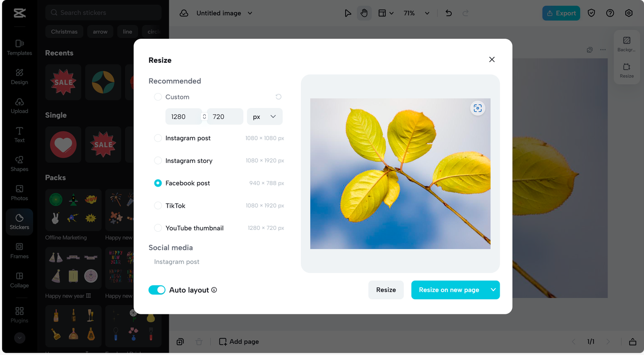The image size is (644, 355).
Task: Reset custom size with the reset icon
Action: coord(278,97)
